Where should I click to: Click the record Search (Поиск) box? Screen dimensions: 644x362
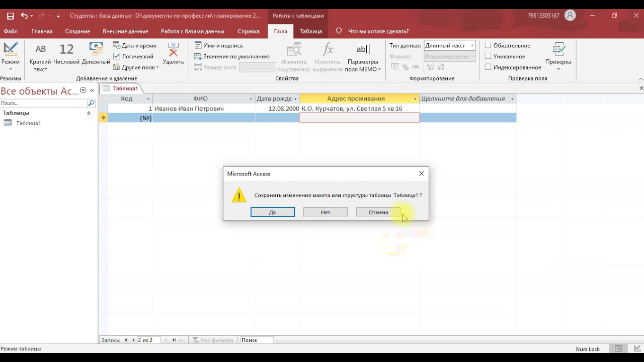click(x=257, y=340)
